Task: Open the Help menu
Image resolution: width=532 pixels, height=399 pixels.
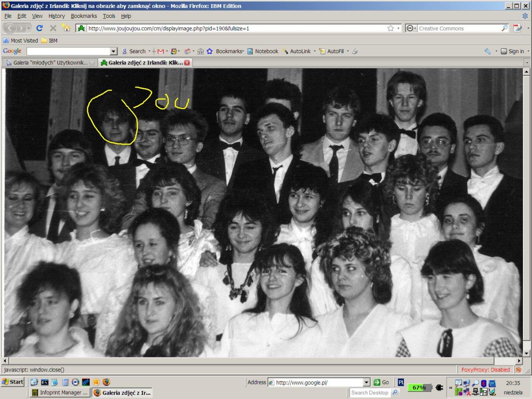Action: [x=126, y=16]
